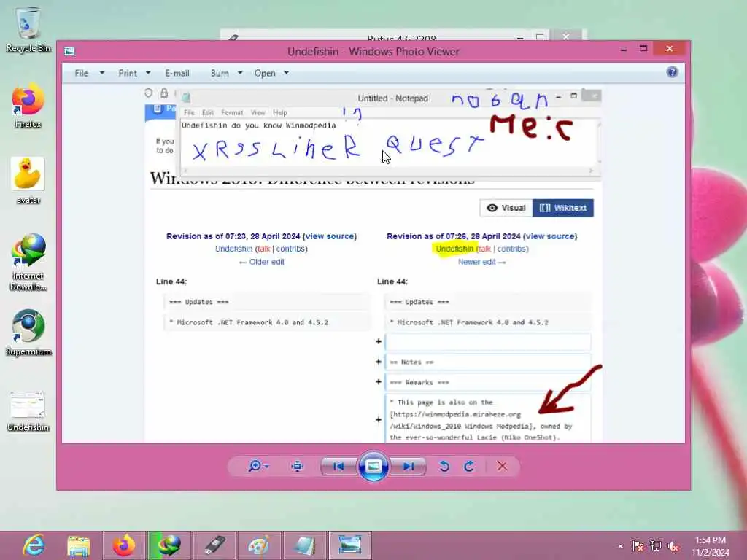Open the avatar duck image file
This screenshot has width=747, height=560.
[x=28, y=181]
